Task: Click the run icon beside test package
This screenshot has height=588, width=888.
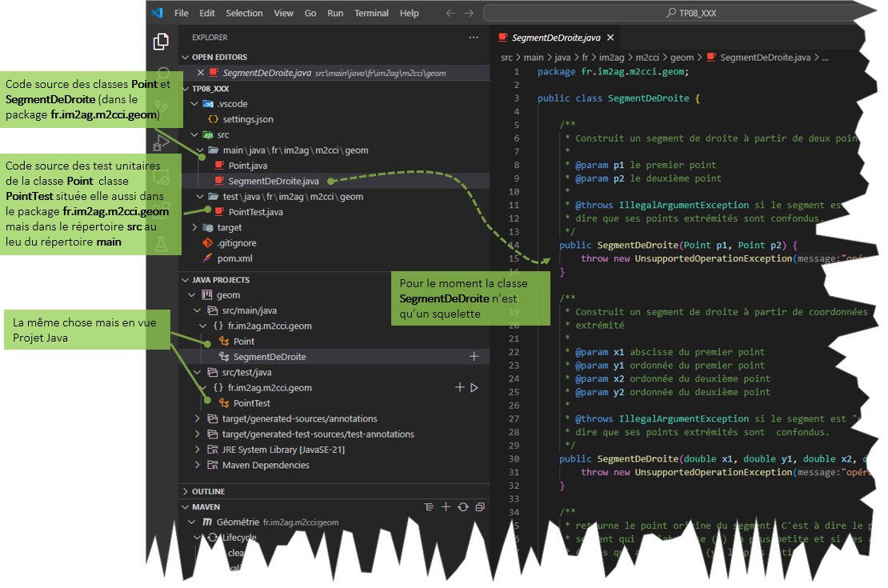Action: pos(474,388)
